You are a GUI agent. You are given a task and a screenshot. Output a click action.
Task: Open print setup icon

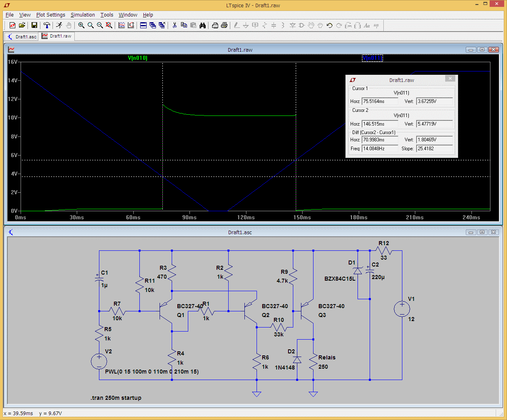215,25
